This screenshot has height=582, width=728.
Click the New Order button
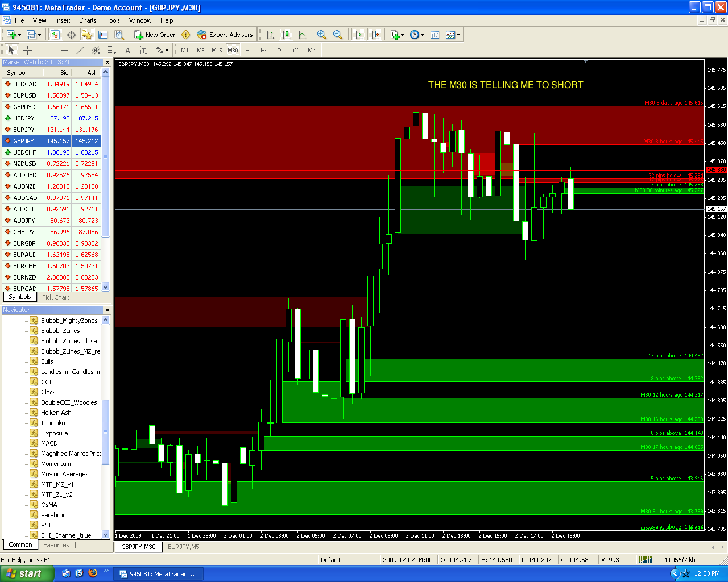(155, 35)
